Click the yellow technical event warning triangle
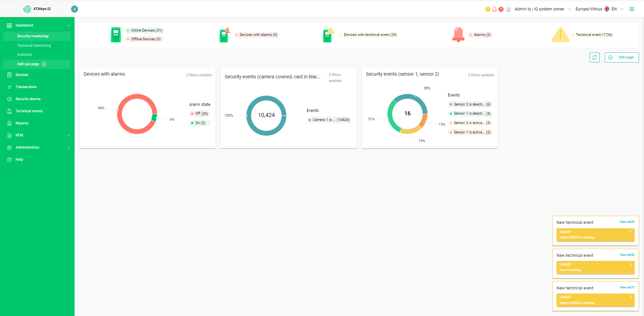The image size is (644, 316). [560, 35]
